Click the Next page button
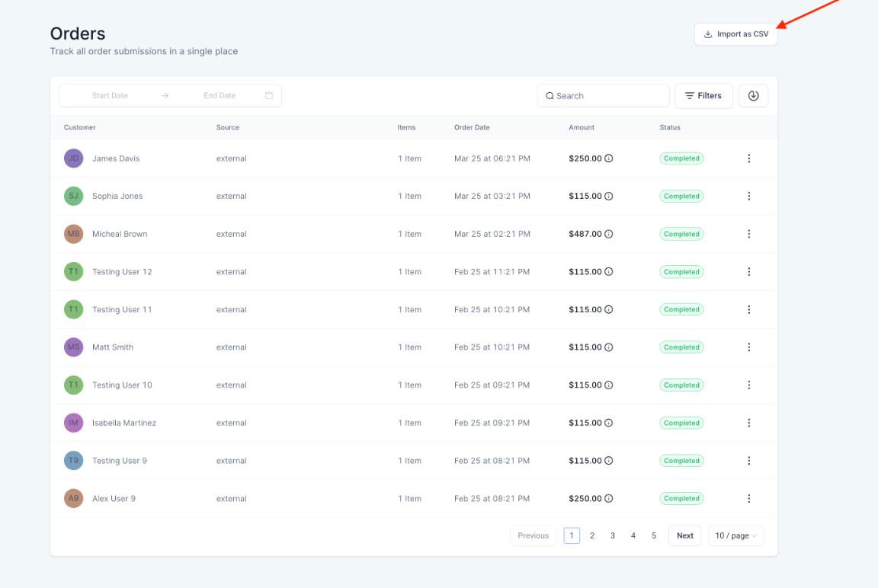 (x=684, y=535)
